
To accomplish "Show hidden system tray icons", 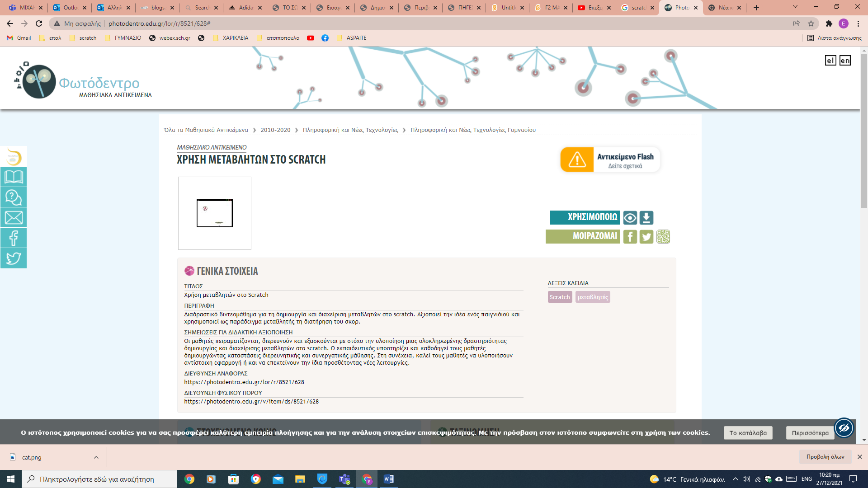I will tap(736, 479).
